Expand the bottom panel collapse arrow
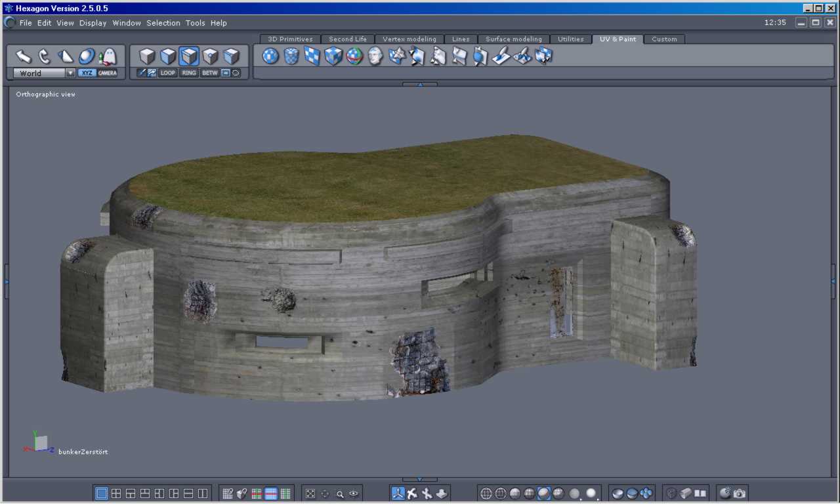 pyautogui.click(x=419, y=480)
